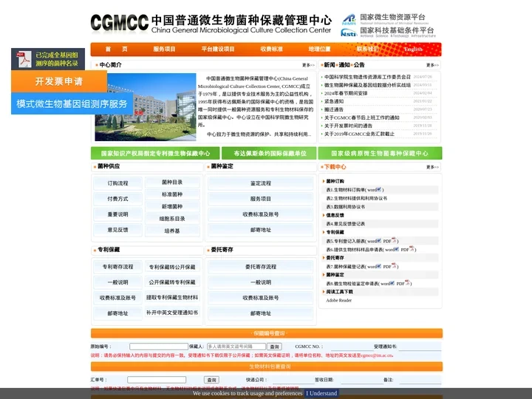Click the cgmcc@im.ac.cn email link
This screenshot has width=532, height=399.
[376, 355]
